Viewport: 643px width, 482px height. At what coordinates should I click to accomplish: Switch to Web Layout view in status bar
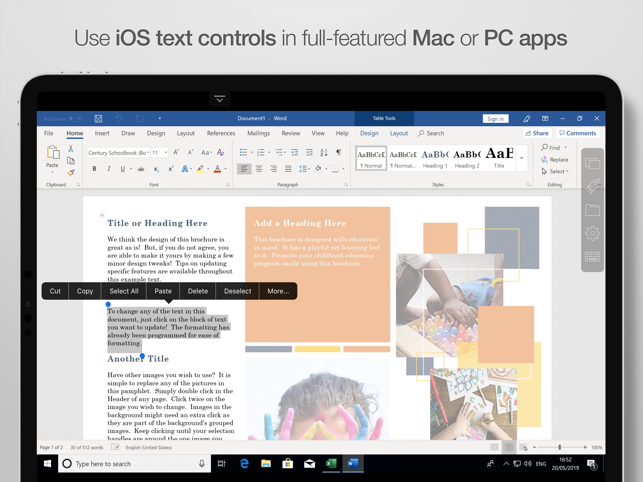pyautogui.click(x=524, y=447)
